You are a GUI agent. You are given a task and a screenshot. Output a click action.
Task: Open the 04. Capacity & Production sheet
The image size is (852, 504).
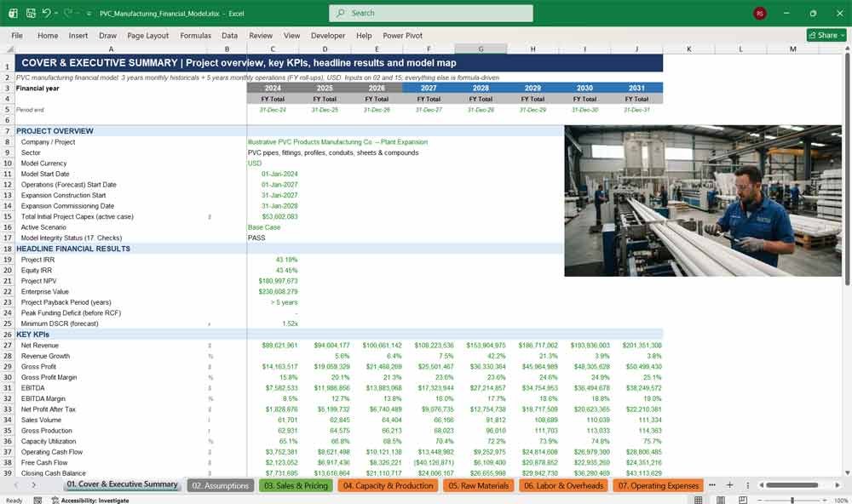(388, 485)
